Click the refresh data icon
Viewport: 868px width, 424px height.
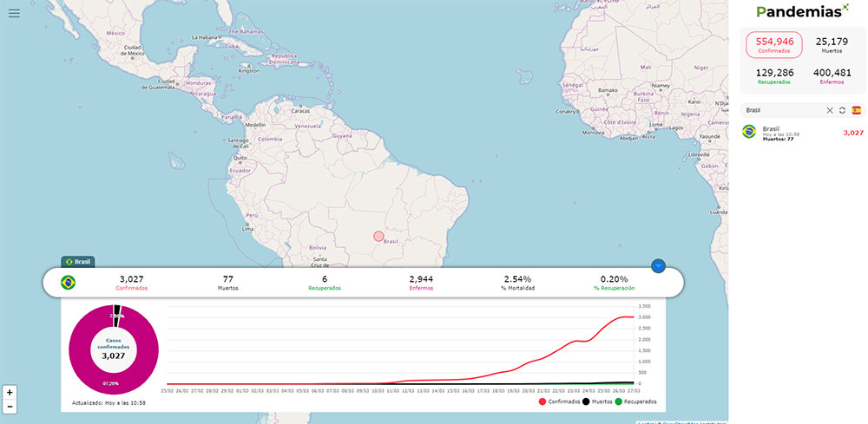[x=842, y=110]
